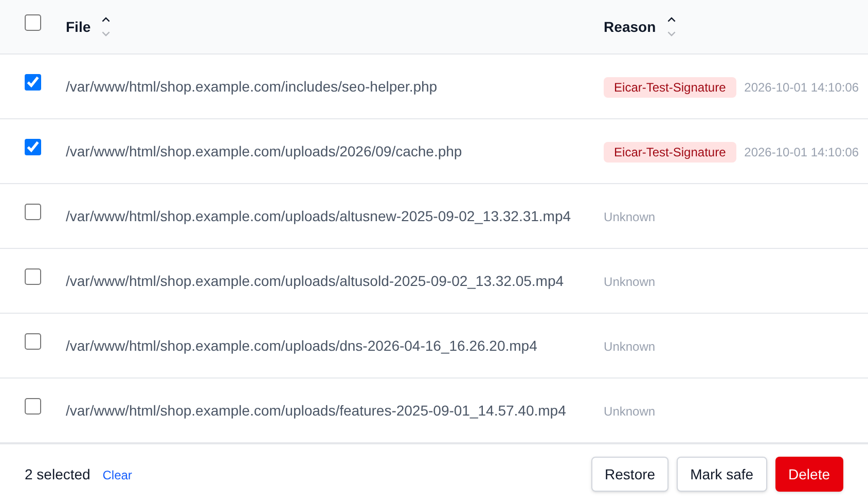Check the altusold-2025-09-02 mp4 row checkbox
Viewport: 868px width, 504px height.
click(33, 277)
